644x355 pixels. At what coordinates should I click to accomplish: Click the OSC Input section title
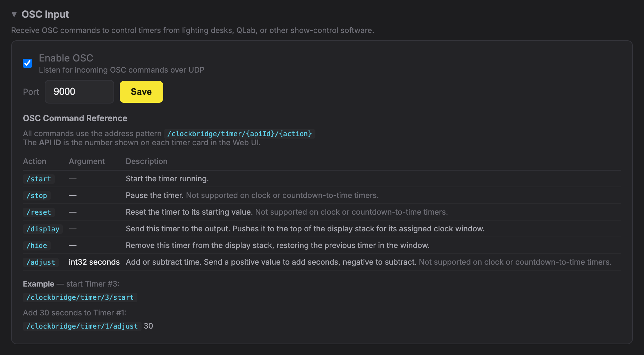pos(45,14)
